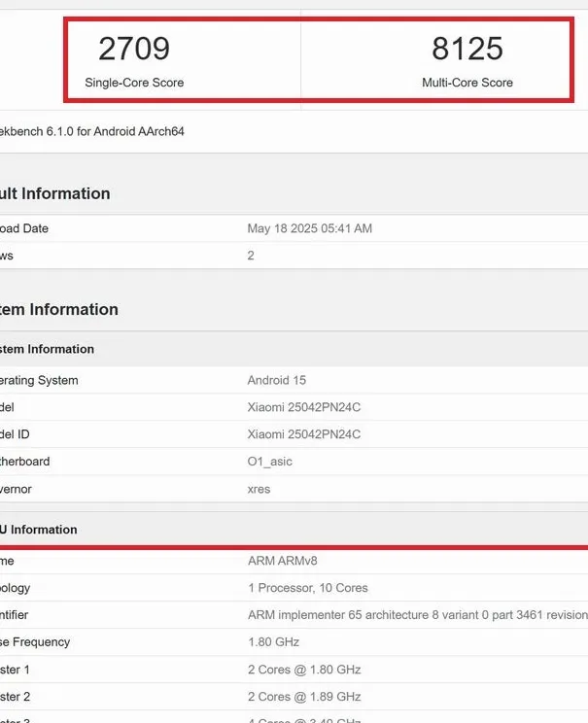The height and width of the screenshot is (723, 588).
Task: Click the 2 Cores @ 1.80 GHz cluster value
Action: tap(304, 670)
